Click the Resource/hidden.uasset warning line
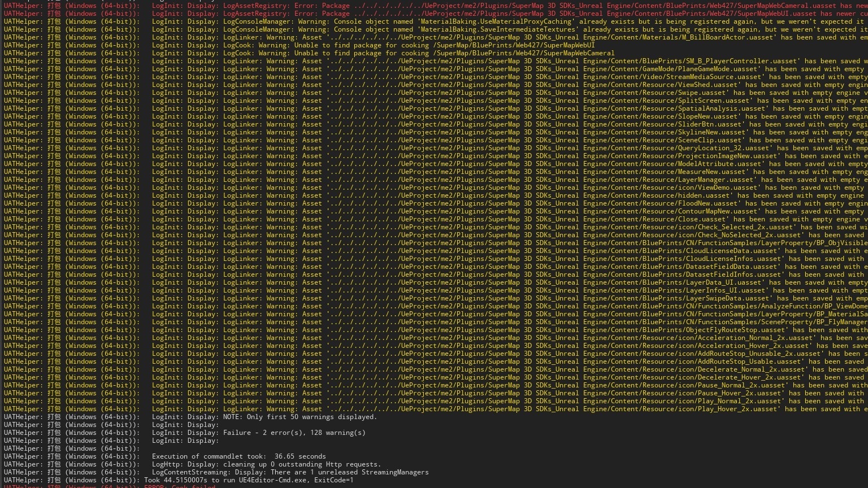The image size is (868, 488). [x=436, y=195]
